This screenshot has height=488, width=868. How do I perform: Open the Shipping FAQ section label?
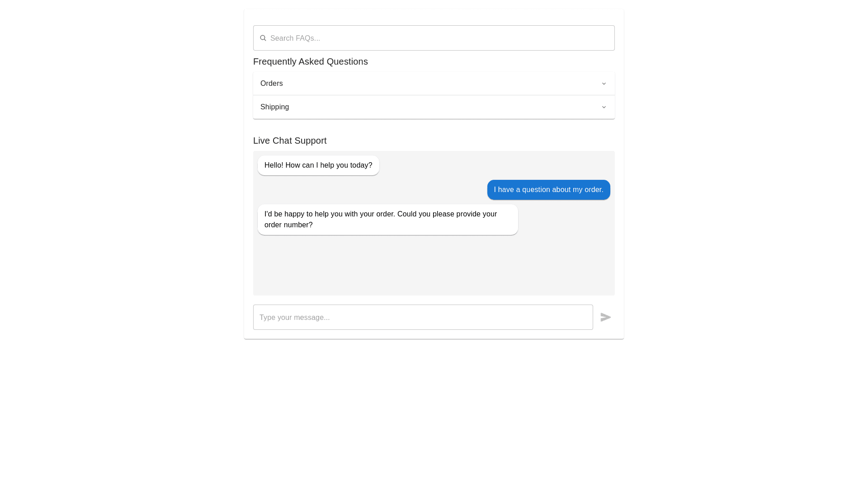[274, 107]
